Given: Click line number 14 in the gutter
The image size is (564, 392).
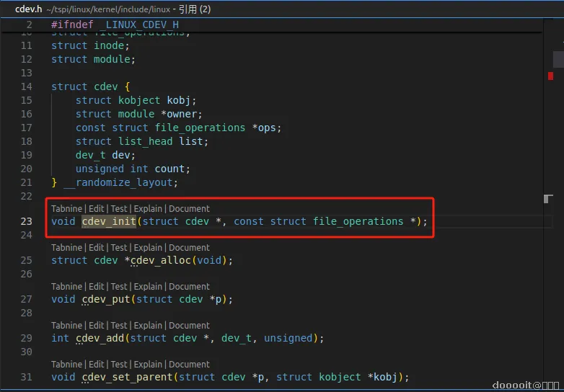Looking at the screenshot, I should 26,86.
